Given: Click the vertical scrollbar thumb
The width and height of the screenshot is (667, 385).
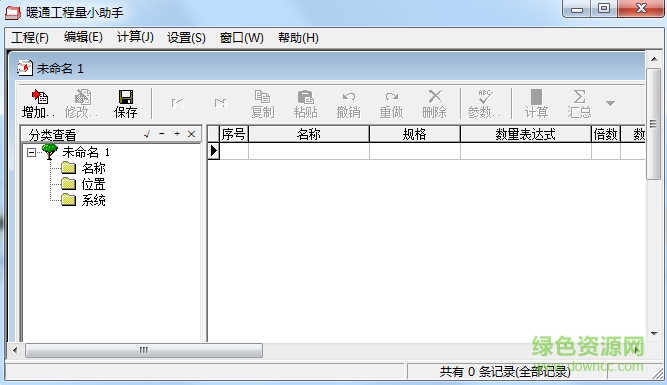Looking at the screenshot, I should pyautogui.click(x=653, y=123).
